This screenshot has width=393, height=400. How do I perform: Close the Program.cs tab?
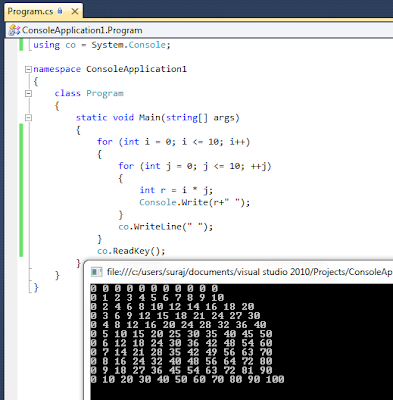pyautogui.click(x=75, y=12)
